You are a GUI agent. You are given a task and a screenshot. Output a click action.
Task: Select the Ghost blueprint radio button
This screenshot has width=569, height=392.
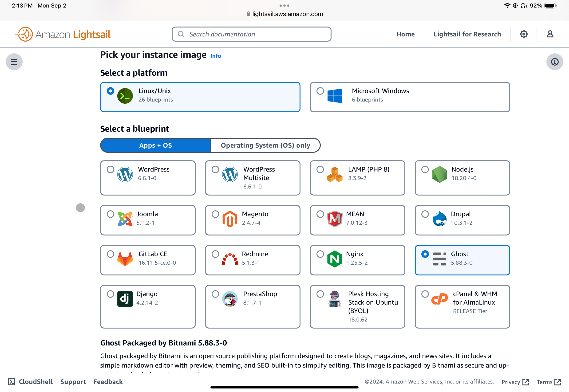(x=425, y=254)
